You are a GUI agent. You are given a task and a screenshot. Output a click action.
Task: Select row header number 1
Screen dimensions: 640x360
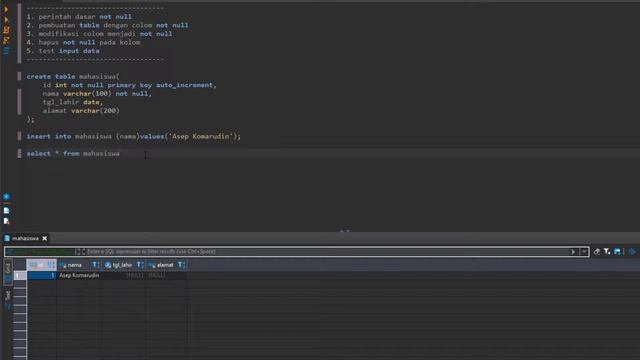pos(20,276)
